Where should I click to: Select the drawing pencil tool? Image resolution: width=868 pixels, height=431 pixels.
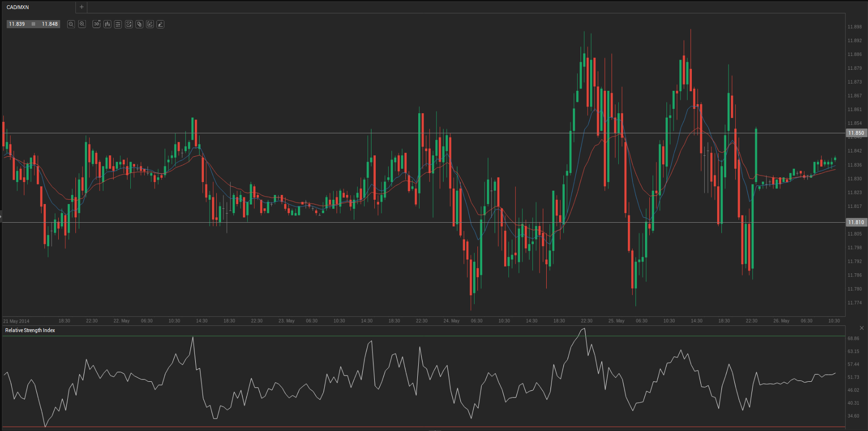coord(160,24)
